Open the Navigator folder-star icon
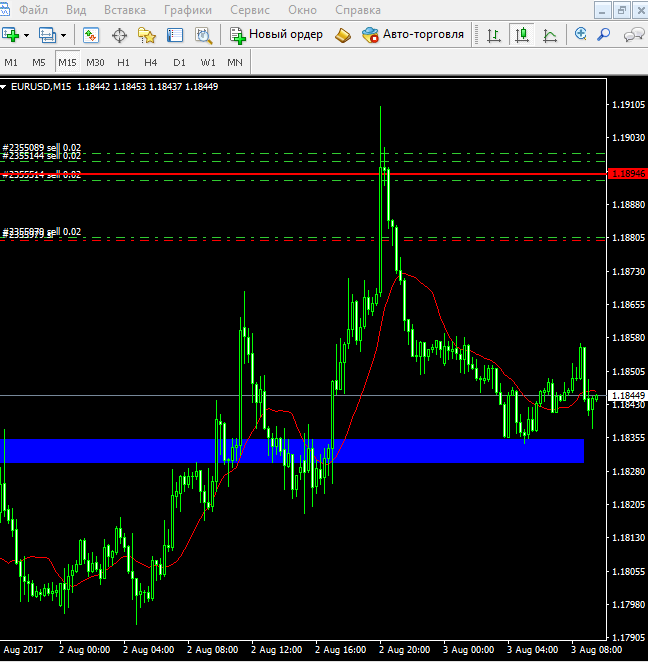Image resolution: width=648 pixels, height=662 pixels. coord(146,35)
